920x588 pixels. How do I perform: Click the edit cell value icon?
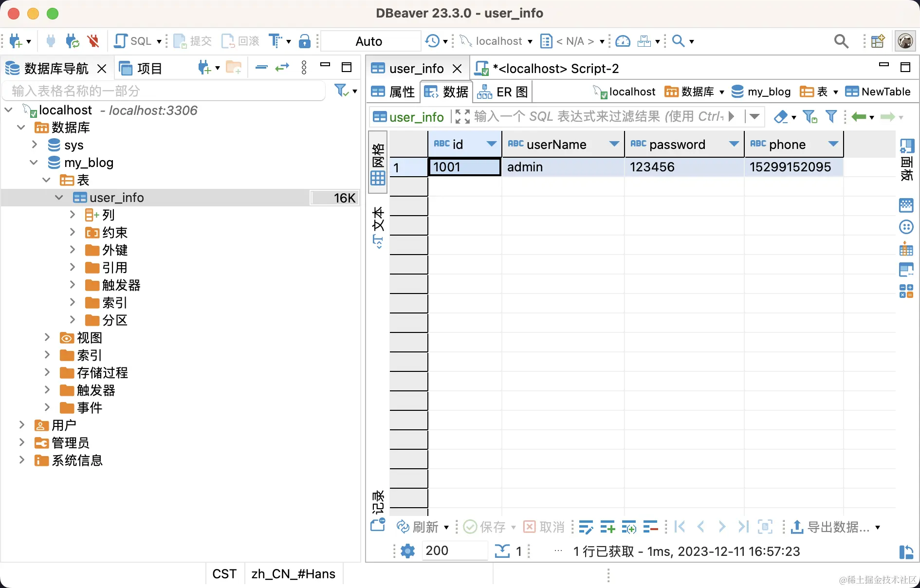pos(586,527)
